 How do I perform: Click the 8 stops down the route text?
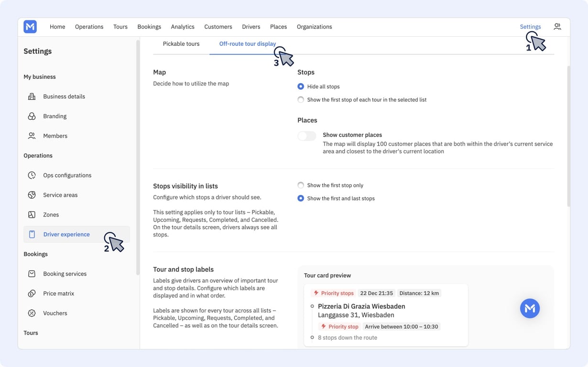(x=348, y=338)
